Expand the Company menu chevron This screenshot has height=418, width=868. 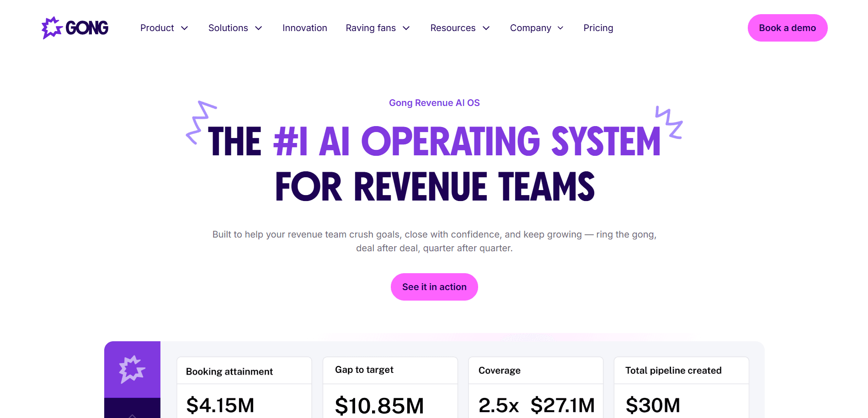click(560, 28)
